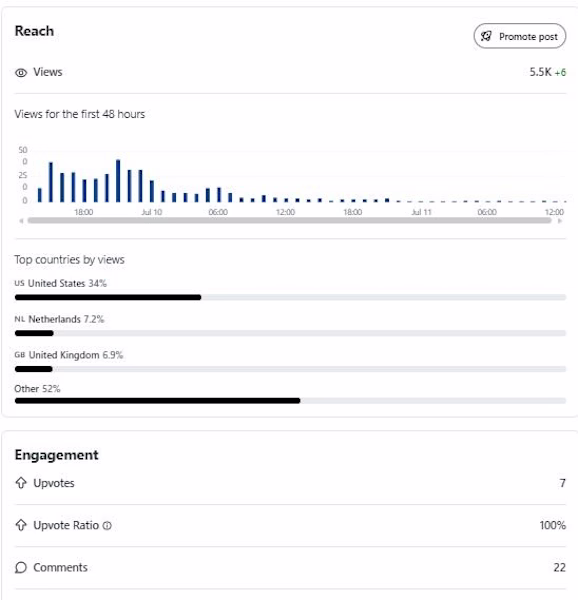The image size is (578, 600).
Task: Click the 5.5K views count
Action: [x=541, y=72]
